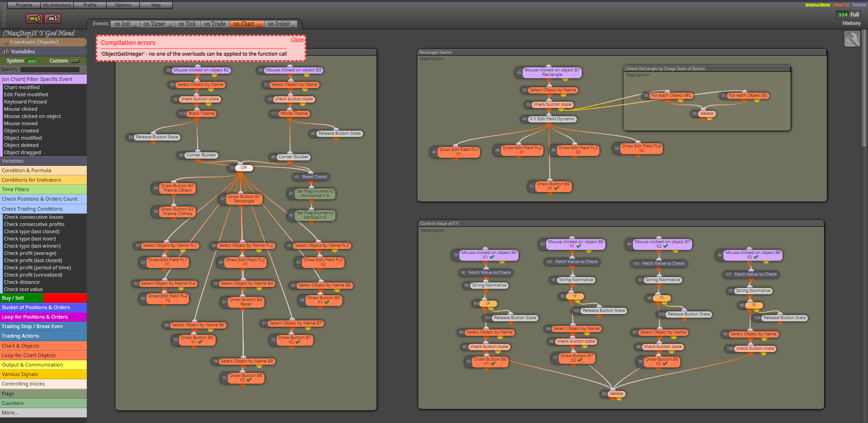Open the Instructions link
868x423 pixels.
[x=817, y=5]
